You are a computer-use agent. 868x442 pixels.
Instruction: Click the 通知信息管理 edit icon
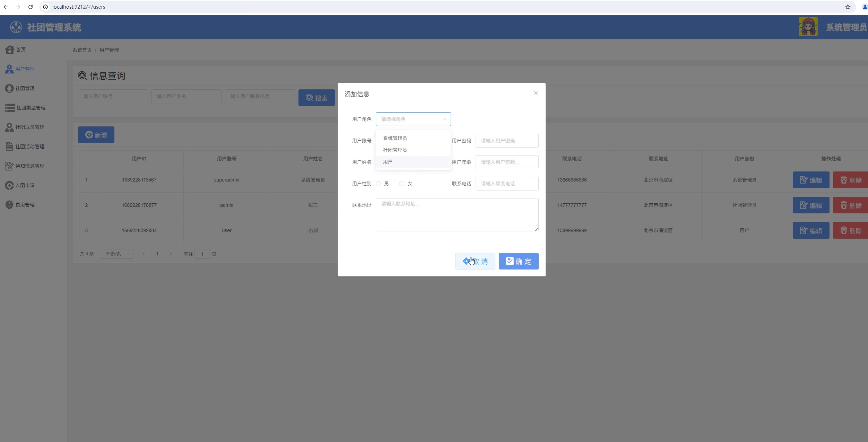pyautogui.click(x=9, y=166)
